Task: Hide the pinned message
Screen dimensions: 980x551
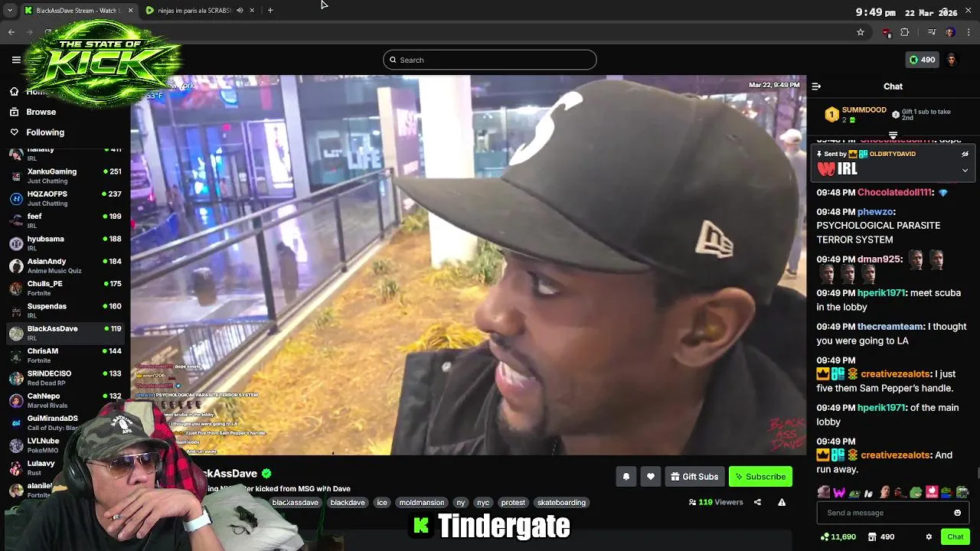Action: pos(965,154)
